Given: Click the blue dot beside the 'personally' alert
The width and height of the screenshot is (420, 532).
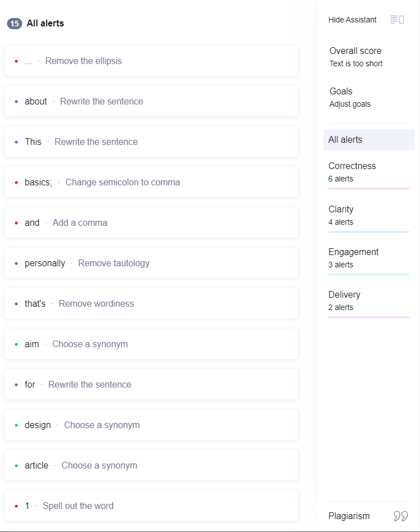Looking at the screenshot, I should (16, 263).
